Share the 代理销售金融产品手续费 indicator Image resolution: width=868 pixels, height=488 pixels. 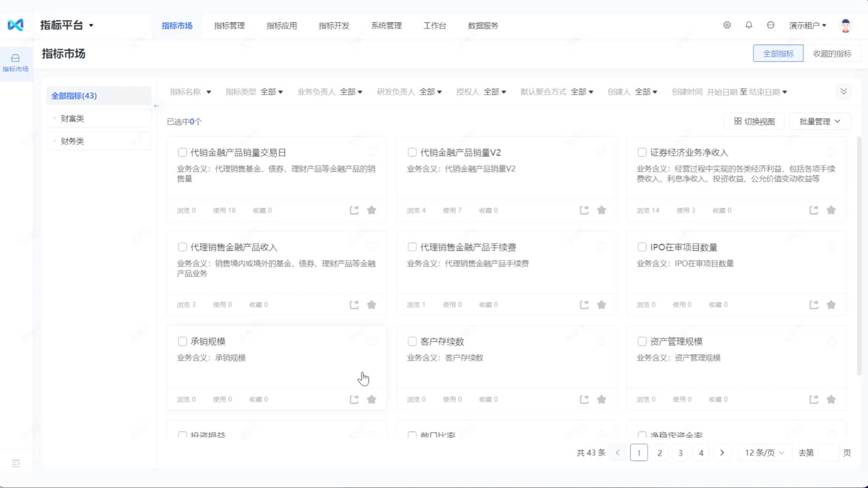(584, 305)
